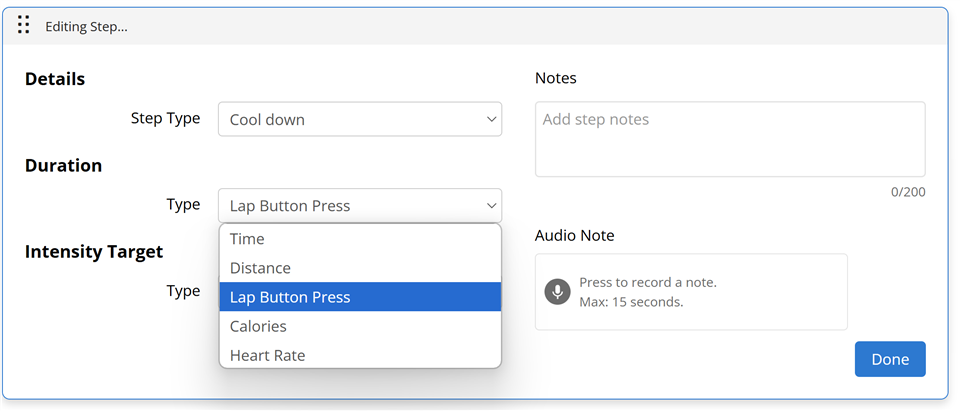
Task: Click the Step Type field label
Action: pos(165,118)
